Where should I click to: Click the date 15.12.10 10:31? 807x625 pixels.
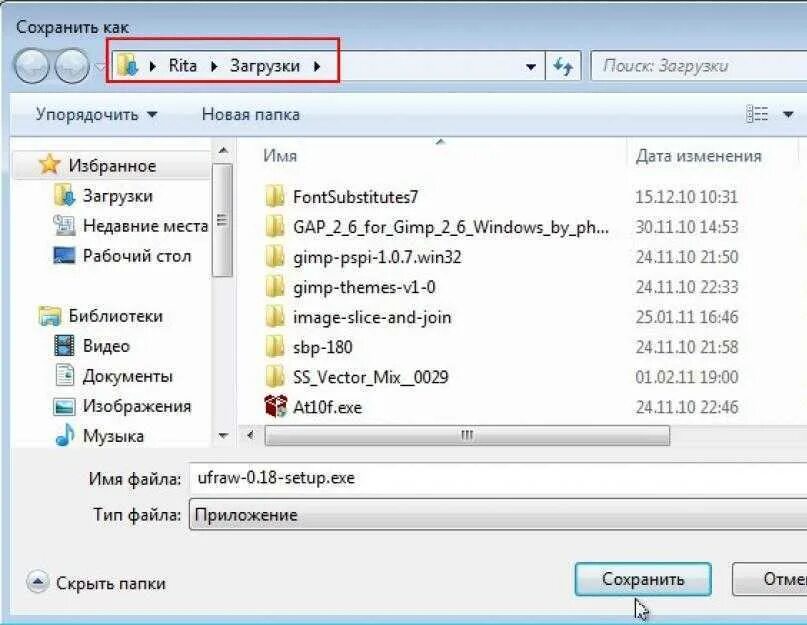(687, 197)
